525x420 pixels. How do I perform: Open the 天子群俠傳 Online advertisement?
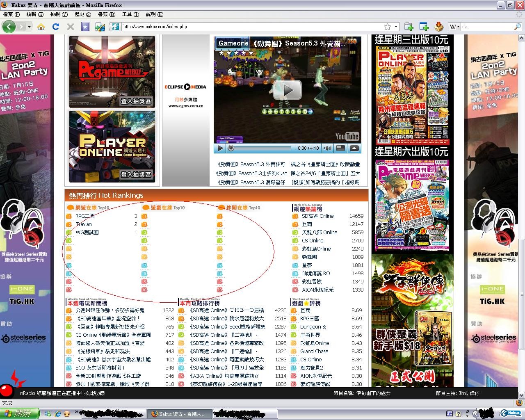(413, 321)
